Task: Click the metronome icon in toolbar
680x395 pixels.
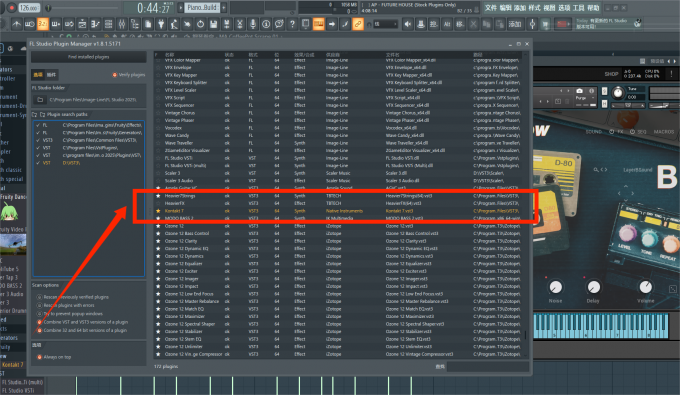Action: pyautogui.click(x=16, y=24)
